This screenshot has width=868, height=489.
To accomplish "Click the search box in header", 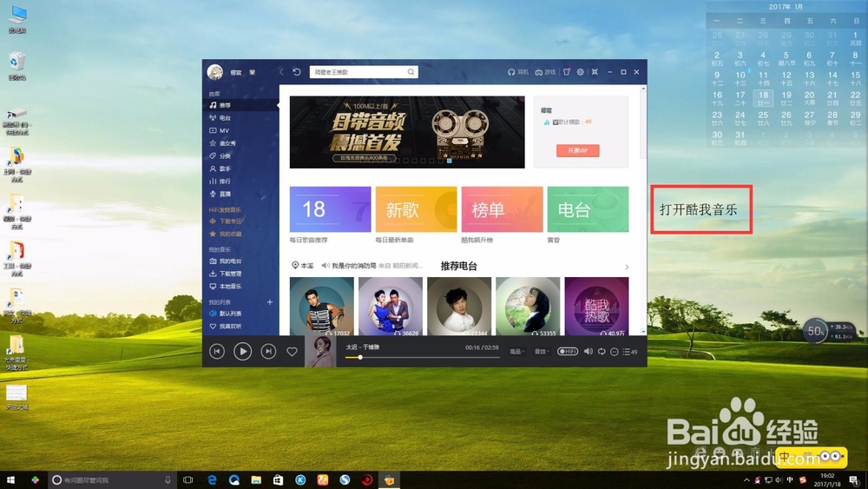I will coord(363,72).
